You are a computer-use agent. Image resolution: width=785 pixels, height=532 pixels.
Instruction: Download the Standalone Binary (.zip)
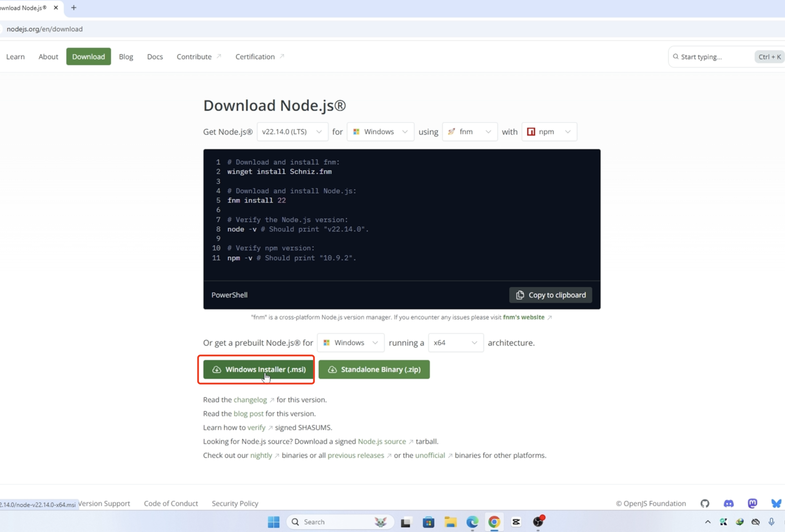coord(374,369)
